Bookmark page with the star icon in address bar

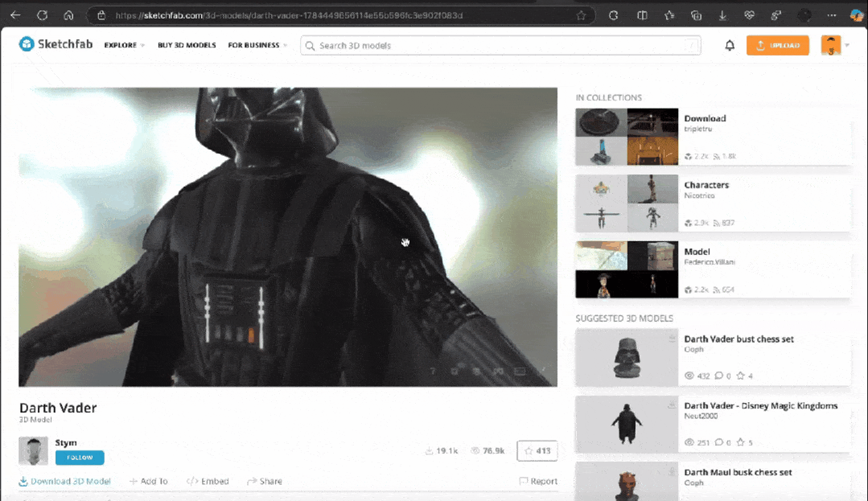[581, 15]
